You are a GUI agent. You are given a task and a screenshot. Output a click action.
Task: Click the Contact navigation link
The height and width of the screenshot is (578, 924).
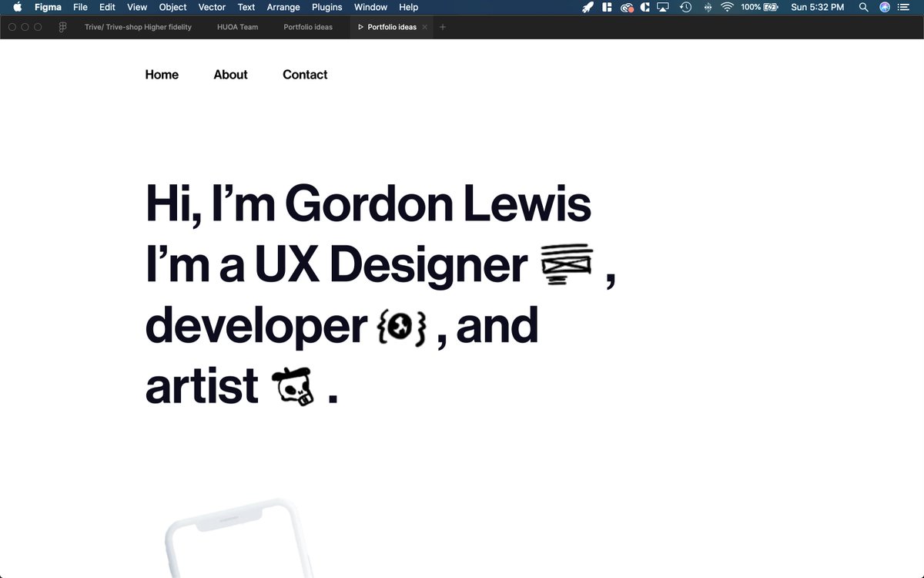tap(305, 75)
